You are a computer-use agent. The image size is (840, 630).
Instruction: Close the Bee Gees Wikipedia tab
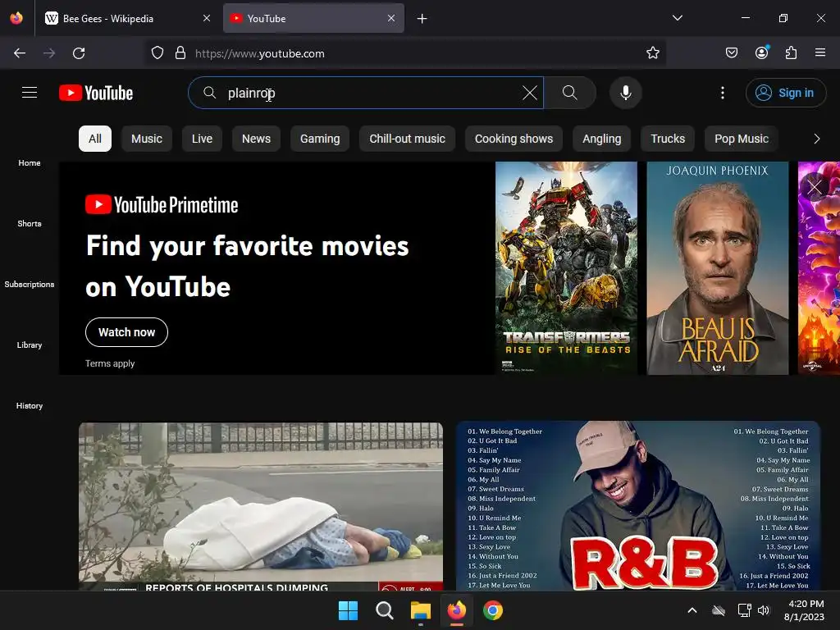(x=206, y=18)
